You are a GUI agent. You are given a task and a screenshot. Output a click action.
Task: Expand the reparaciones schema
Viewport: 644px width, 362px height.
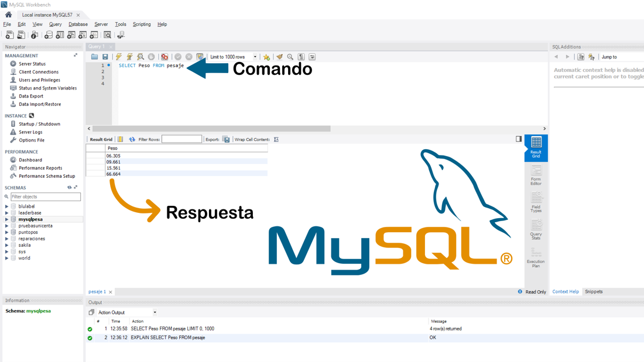(6, 239)
